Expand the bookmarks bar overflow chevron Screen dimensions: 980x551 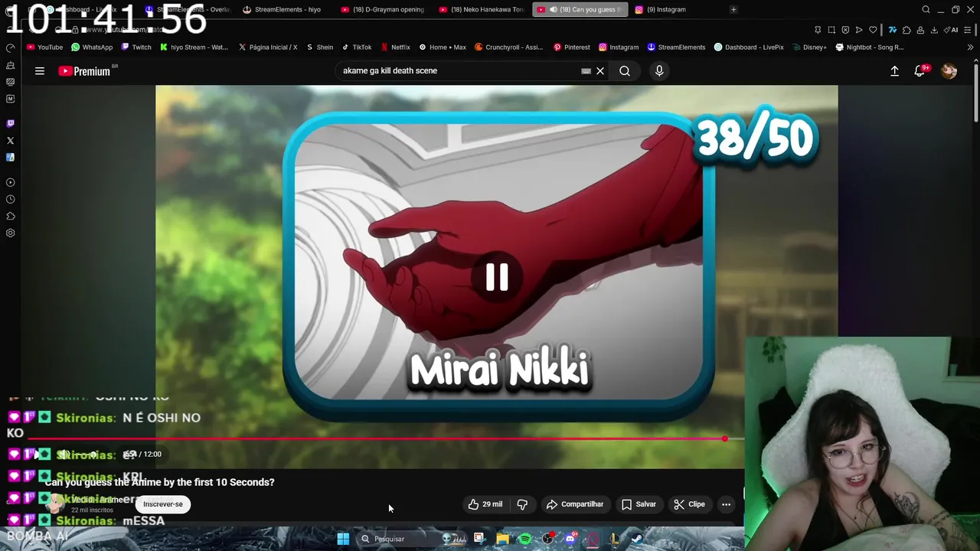971,47
